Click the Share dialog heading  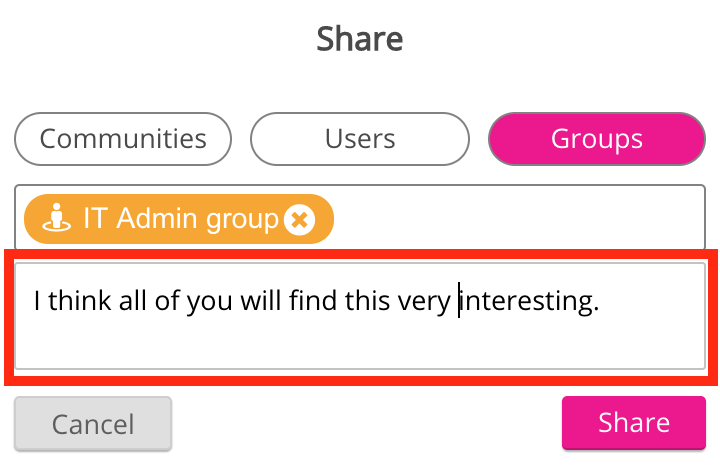[360, 39]
